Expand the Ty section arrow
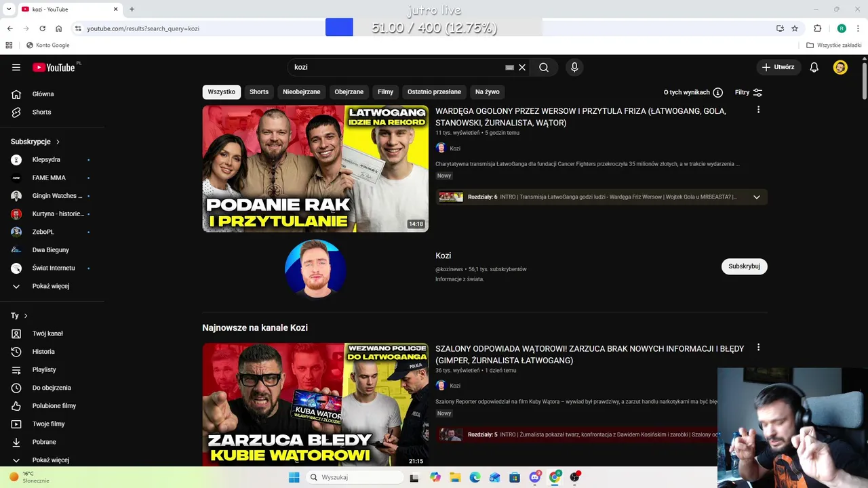Image resolution: width=868 pixels, height=488 pixels. pyautogui.click(x=26, y=316)
